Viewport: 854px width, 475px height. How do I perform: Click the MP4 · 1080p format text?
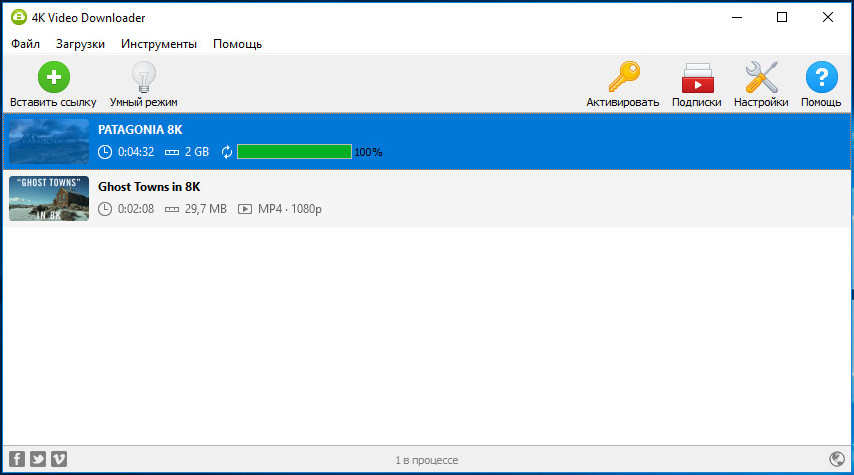click(x=290, y=209)
